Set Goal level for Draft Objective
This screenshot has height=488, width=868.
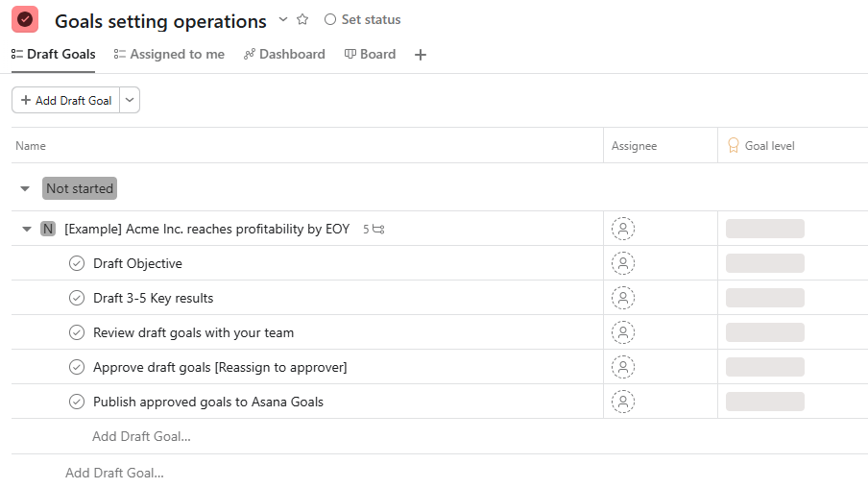[x=765, y=263]
